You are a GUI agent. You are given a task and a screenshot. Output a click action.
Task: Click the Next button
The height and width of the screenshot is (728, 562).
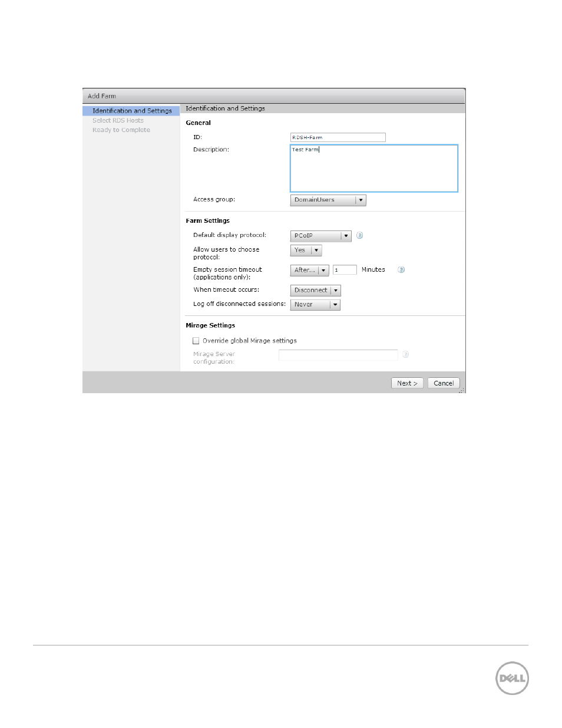(407, 383)
